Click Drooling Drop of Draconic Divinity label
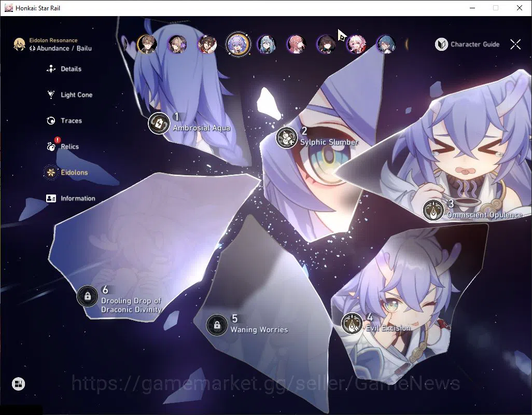The width and height of the screenshot is (532, 415). (x=131, y=305)
